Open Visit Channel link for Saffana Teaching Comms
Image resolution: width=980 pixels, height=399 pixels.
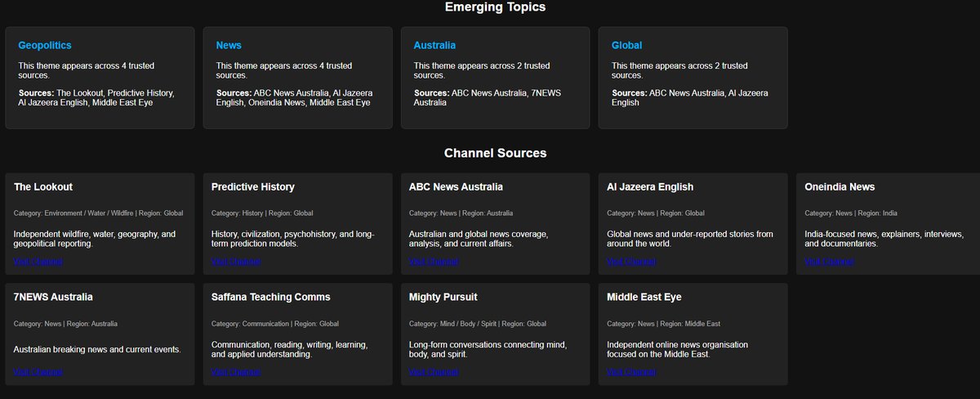[236, 372]
